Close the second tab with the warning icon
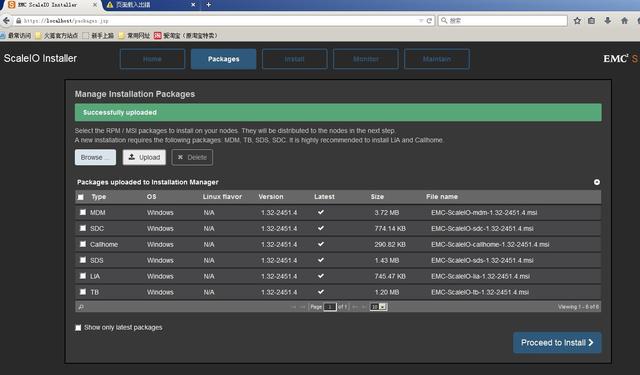Screen dimensions: 640x375 point(193,5)
